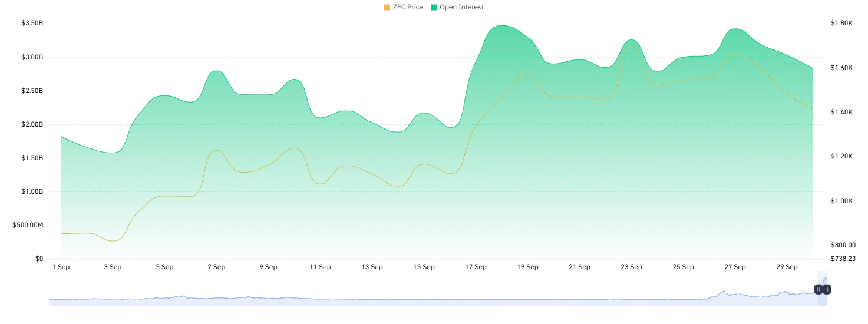Viewport: 868px width, 324px height.
Task: Click the $2.50B axis value
Action: pos(32,91)
